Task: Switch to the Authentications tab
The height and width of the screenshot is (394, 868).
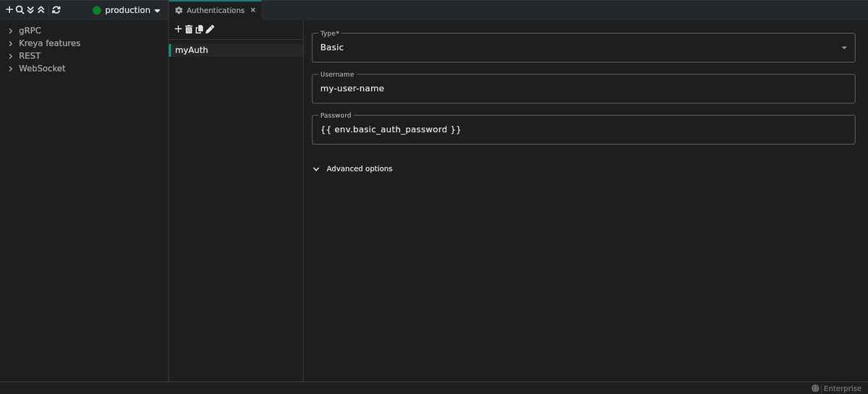Action: point(214,10)
